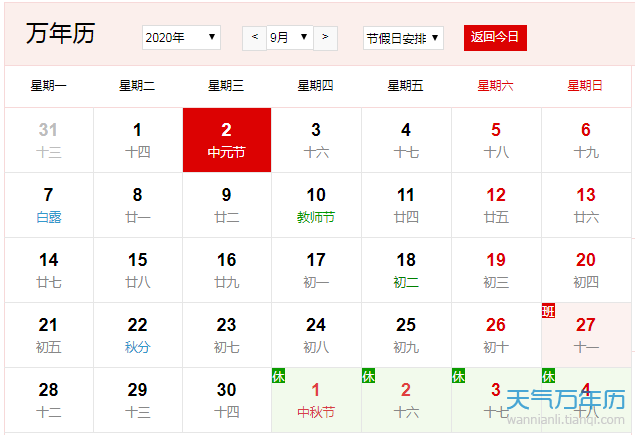The width and height of the screenshot is (635, 435).
Task: Click the 星期一 column header
Action: click(48, 86)
